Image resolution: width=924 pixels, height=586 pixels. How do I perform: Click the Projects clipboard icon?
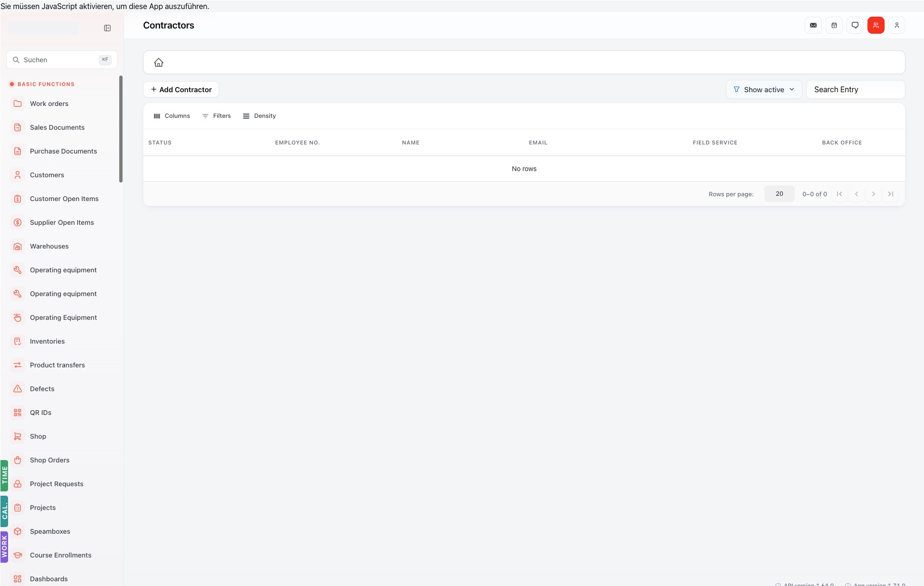(x=18, y=508)
